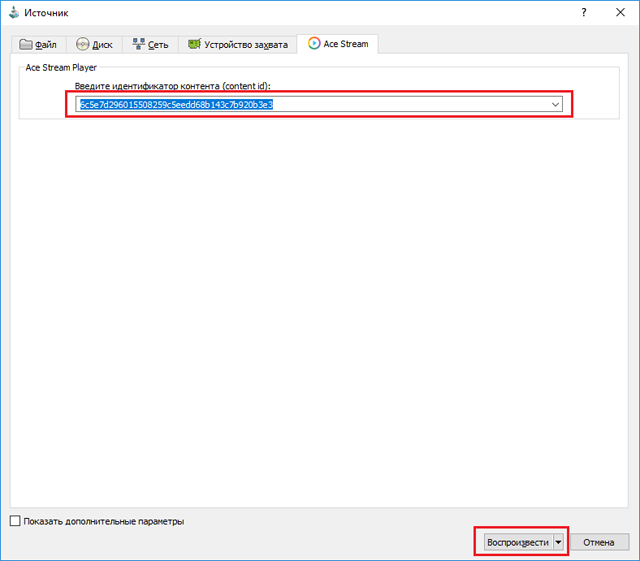Click the Ace Player cone icon in title bar
The image size is (640, 561).
point(14,13)
